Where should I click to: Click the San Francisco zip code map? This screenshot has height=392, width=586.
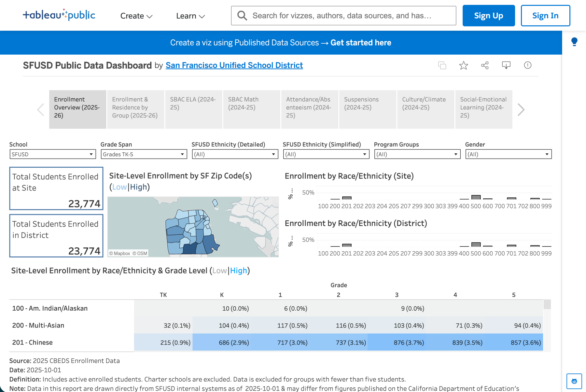tap(193, 227)
